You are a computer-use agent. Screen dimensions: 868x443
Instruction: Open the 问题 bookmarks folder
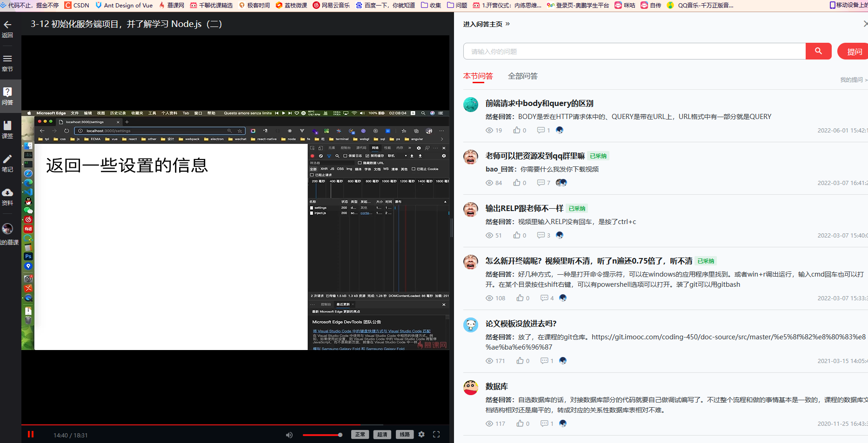click(457, 5)
